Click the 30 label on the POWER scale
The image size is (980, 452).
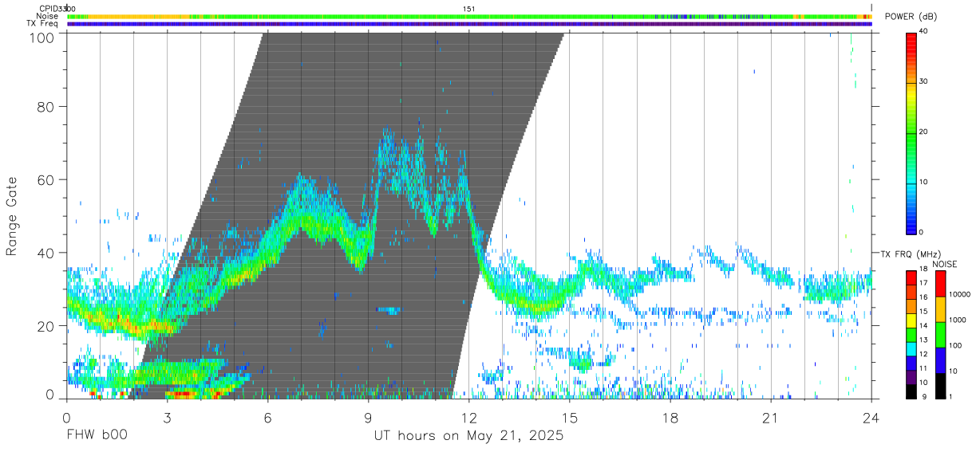coord(923,82)
